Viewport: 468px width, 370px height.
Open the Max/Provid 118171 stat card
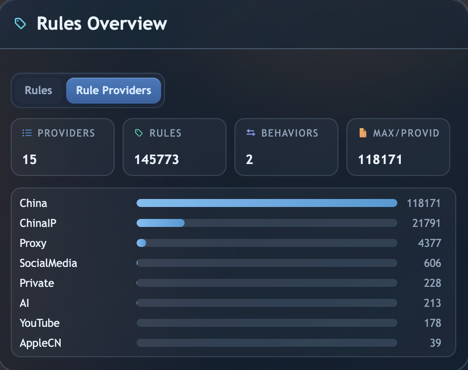[398, 147]
